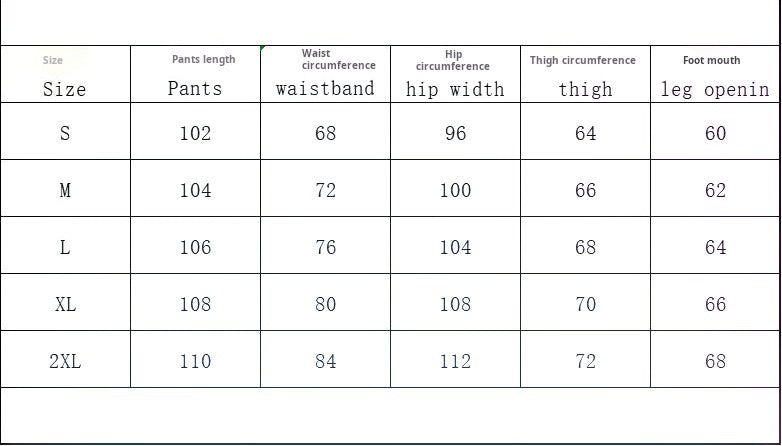Viewport: 782px width, 446px height.
Task: Select pants length value 102
Action: coord(196,133)
